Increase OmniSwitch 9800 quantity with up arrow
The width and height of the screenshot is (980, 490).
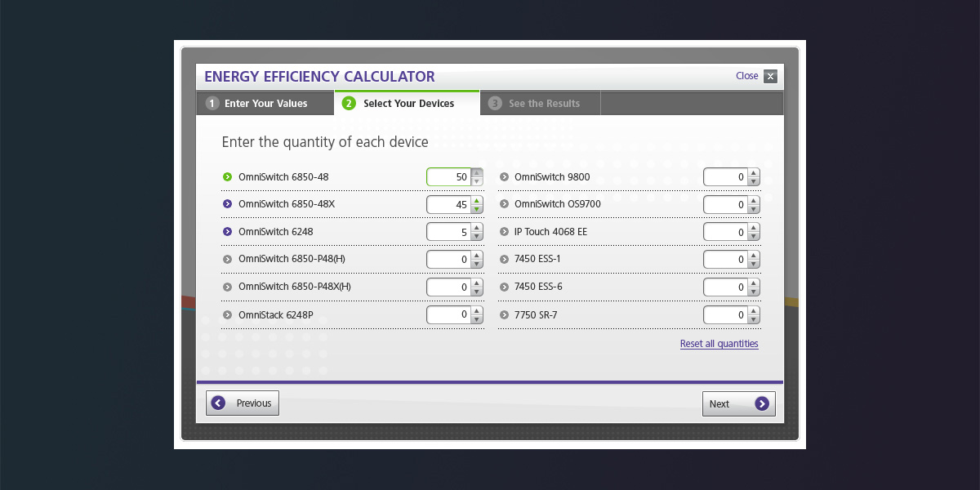click(x=754, y=172)
